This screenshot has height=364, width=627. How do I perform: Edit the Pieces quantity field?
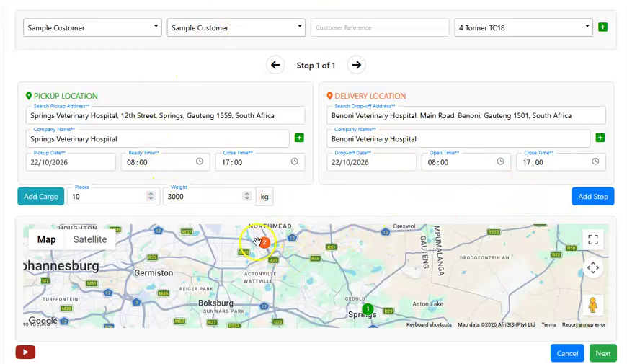(x=114, y=196)
